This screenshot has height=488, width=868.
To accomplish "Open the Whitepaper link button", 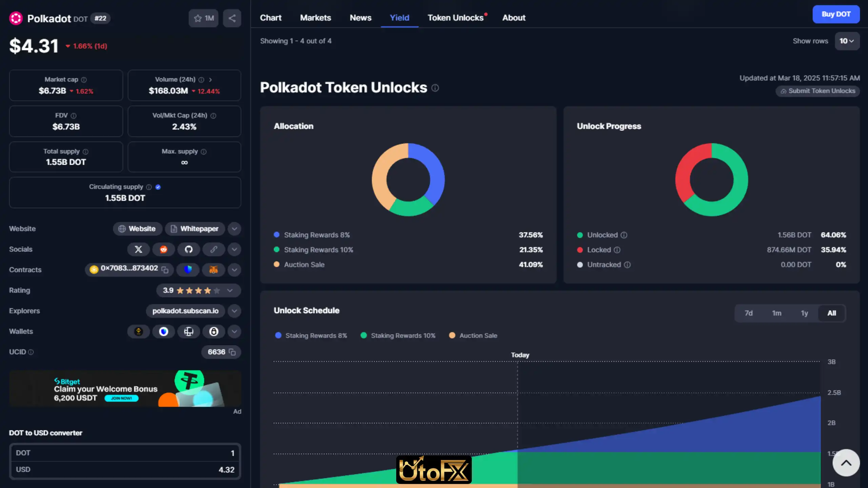I will point(195,229).
